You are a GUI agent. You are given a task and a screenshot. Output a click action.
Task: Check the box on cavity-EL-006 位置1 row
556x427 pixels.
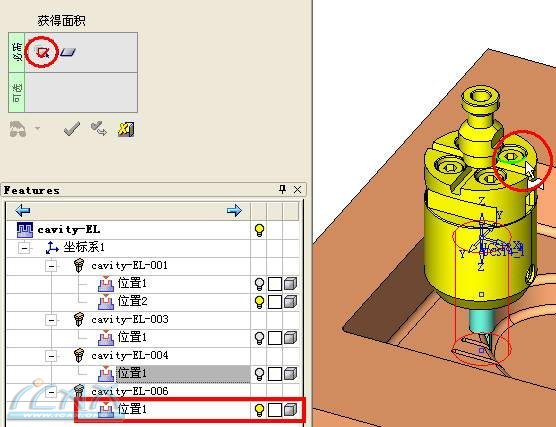(275, 410)
